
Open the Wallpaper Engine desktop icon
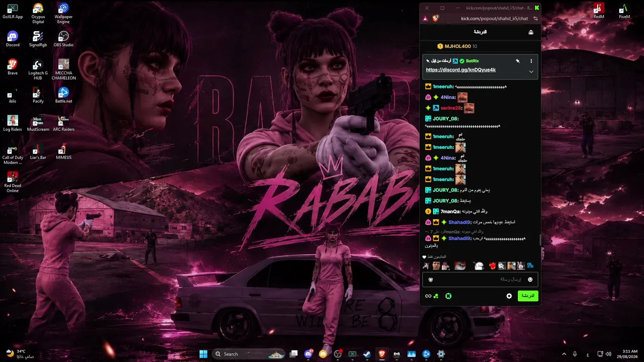63,13
